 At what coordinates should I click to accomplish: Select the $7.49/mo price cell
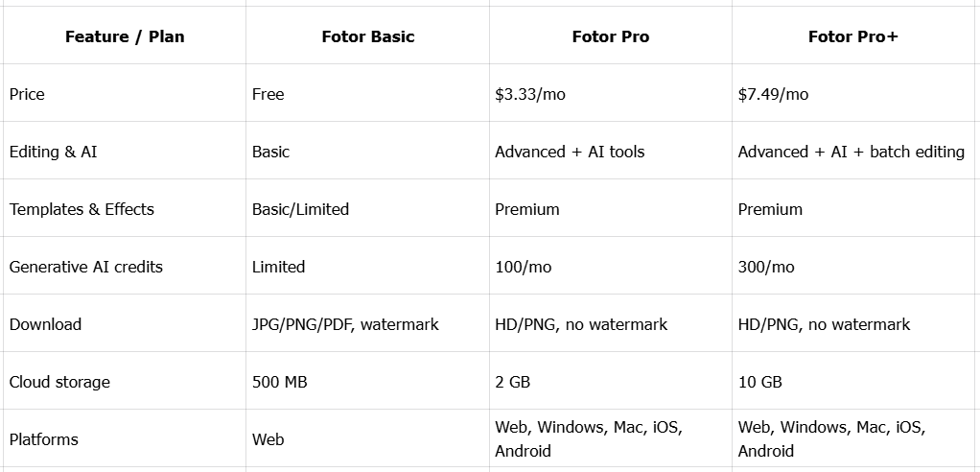(x=773, y=94)
